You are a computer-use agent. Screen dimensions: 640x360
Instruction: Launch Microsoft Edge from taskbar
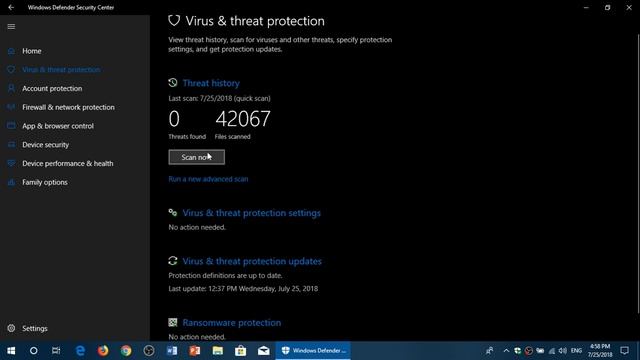tap(80, 351)
